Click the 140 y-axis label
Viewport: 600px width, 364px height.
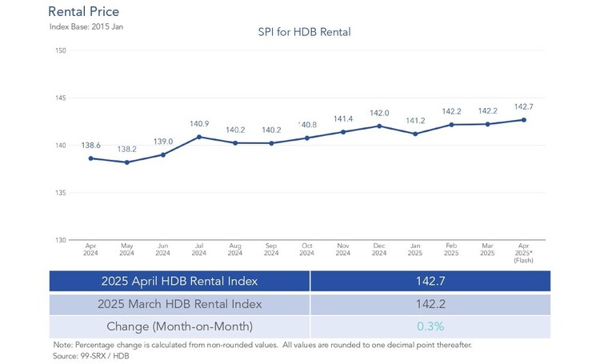[61, 146]
